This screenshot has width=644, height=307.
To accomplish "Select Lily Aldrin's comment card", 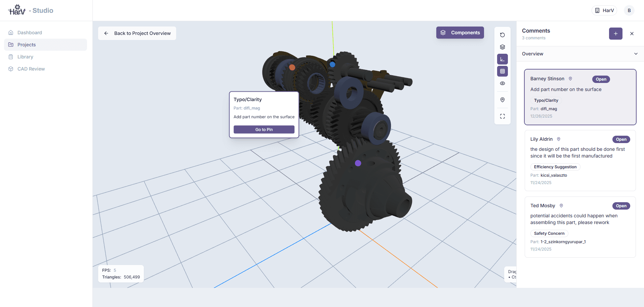I will coord(580,161).
